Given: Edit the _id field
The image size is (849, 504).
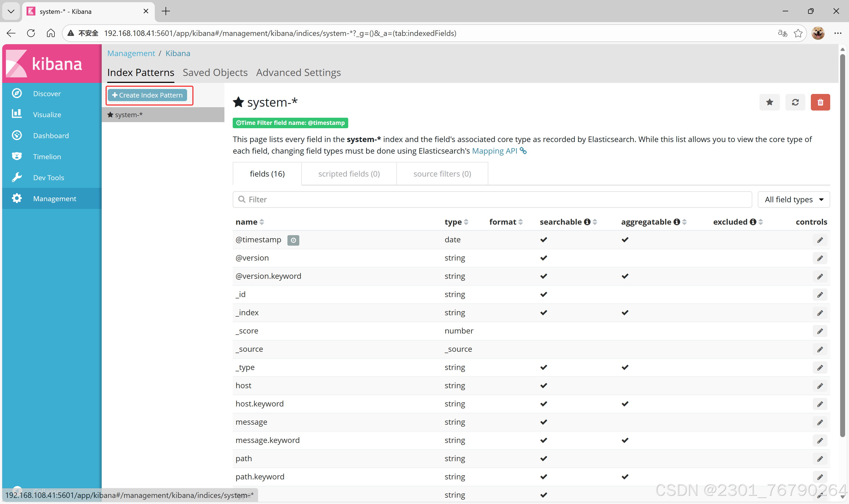Looking at the screenshot, I should point(820,295).
